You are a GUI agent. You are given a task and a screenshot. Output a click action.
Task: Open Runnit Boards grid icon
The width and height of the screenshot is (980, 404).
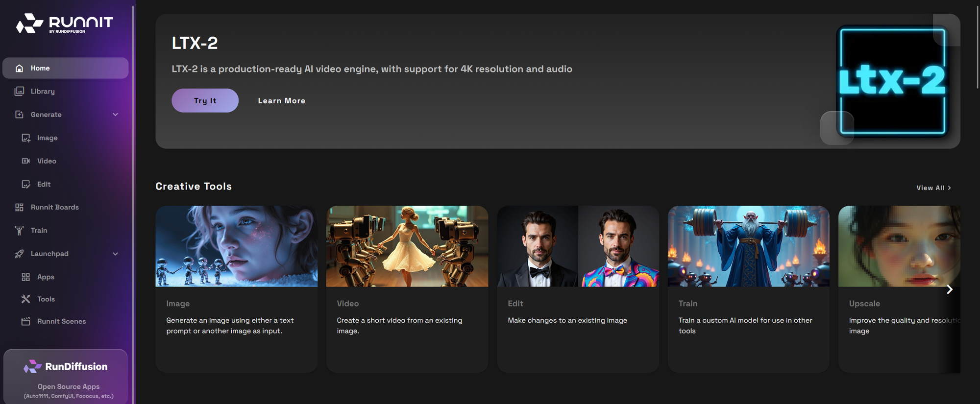tap(19, 207)
